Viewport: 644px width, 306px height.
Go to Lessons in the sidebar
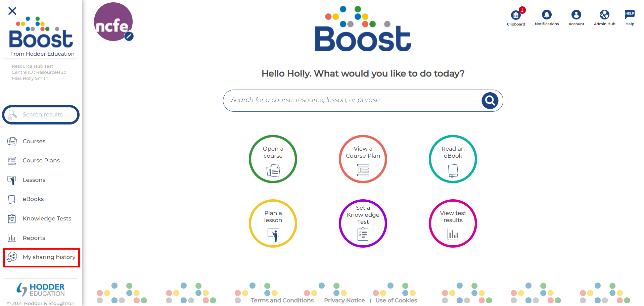[34, 180]
